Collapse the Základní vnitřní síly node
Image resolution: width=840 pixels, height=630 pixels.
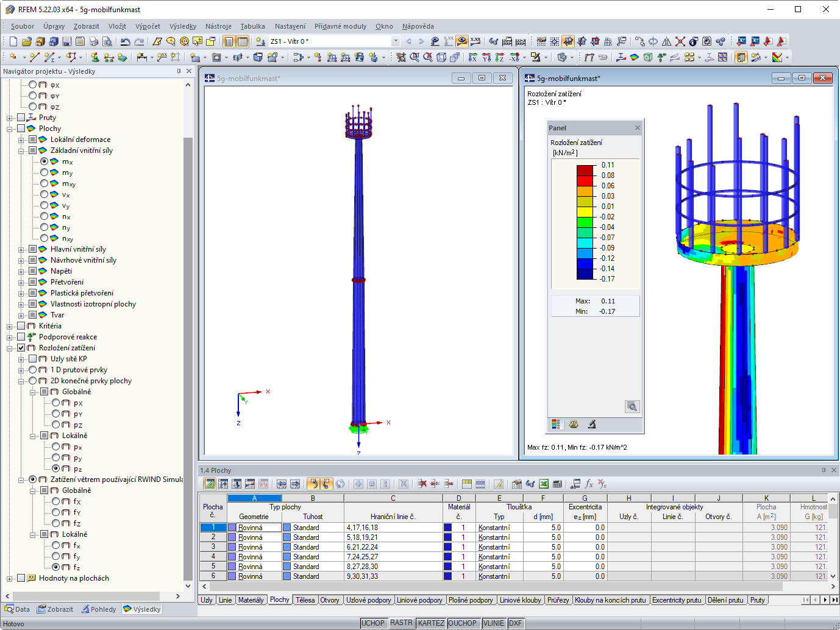21,151
